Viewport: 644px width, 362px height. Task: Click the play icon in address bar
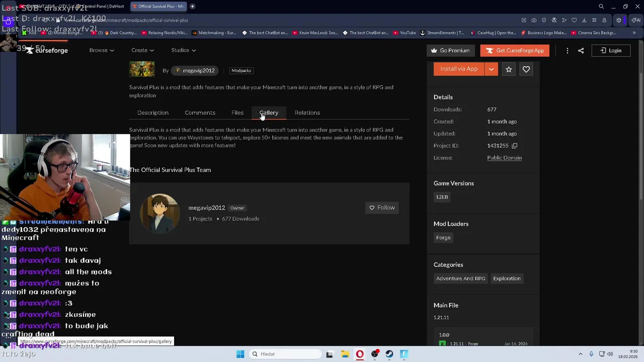point(564,20)
